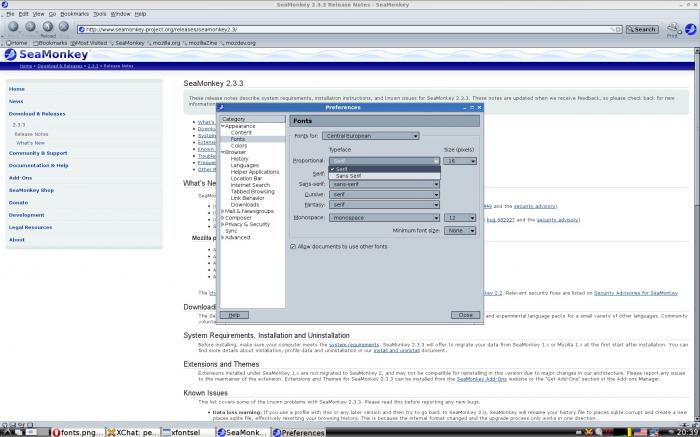Switch to the fonts.png Opera taskbar entry
The height and width of the screenshot is (437, 700).
coord(78,432)
